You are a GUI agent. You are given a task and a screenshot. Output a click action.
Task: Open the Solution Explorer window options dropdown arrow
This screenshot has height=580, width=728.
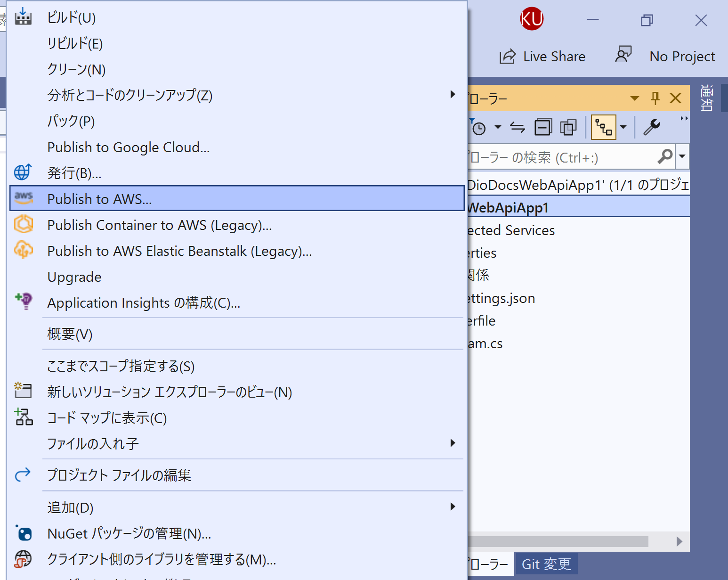pyautogui.click(x=635, y=98)
